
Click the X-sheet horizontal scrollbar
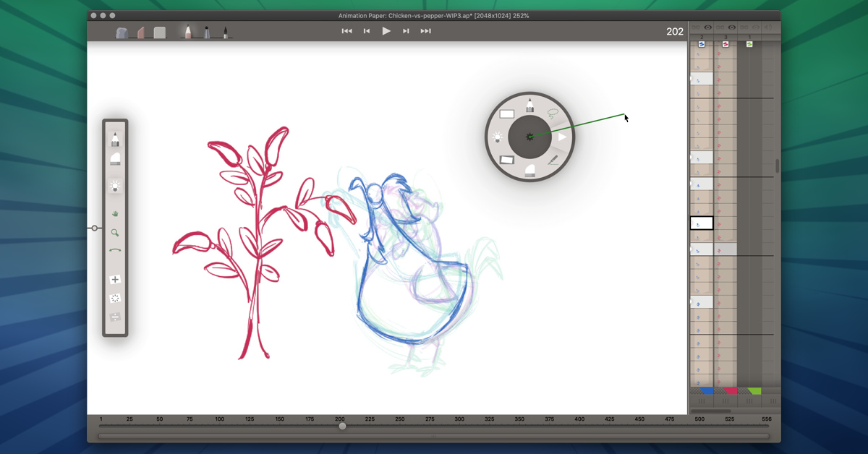coord(711,411)
